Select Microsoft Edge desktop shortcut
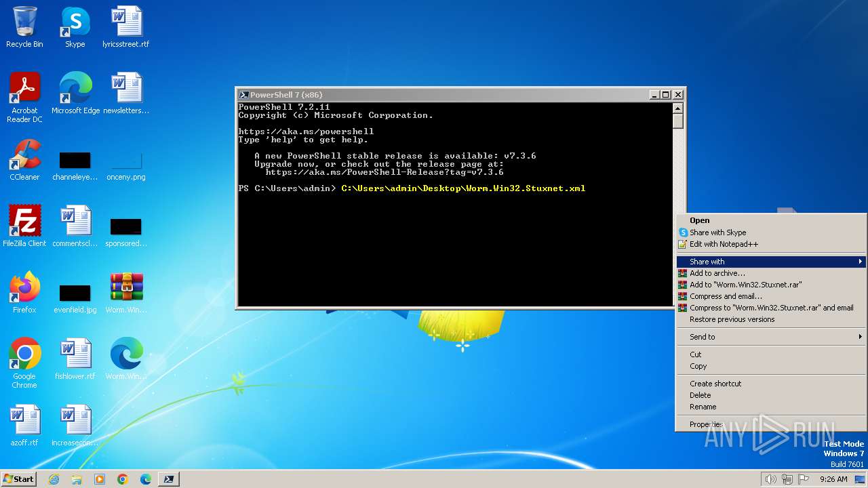Viewport: 868px width, 488px height. click(x=75, y=94)
